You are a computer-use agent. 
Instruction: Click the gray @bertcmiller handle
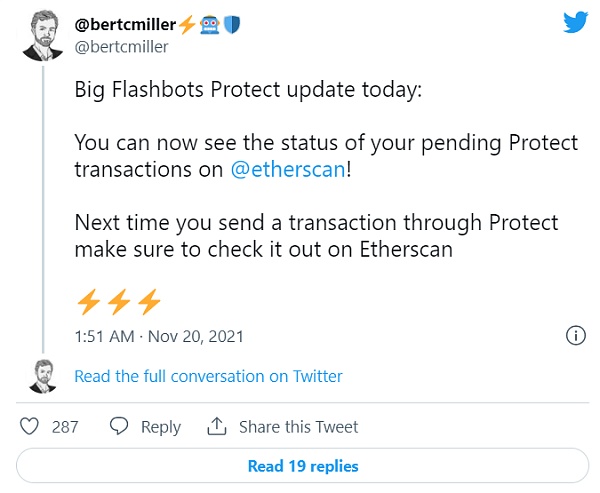click(x=121, y=47)
